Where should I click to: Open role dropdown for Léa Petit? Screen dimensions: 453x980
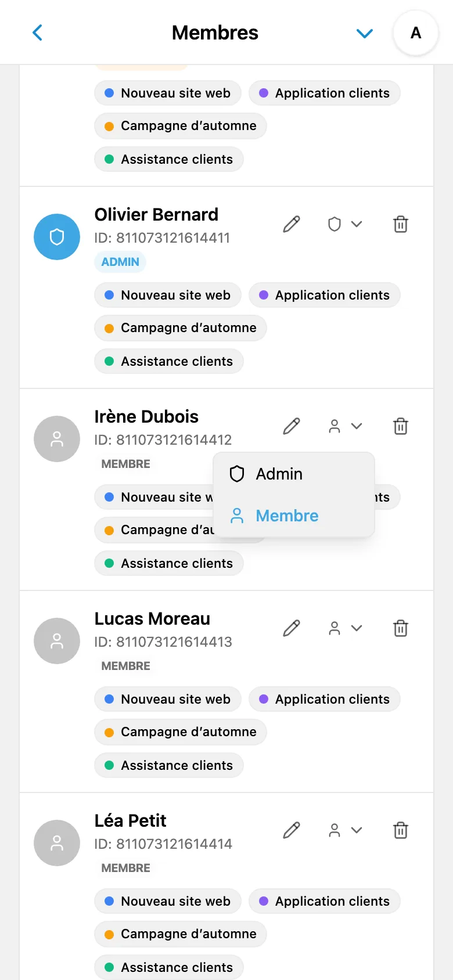pyautogui.click(x=345, y=830)
